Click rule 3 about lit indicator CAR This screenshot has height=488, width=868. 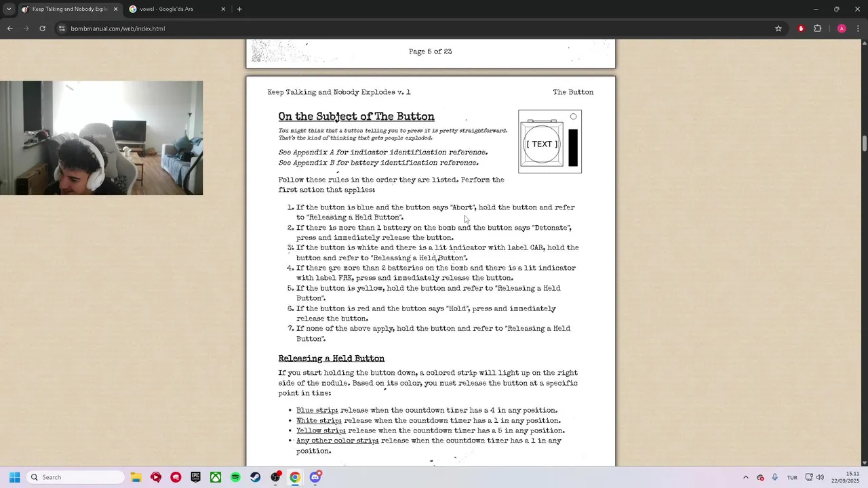point(437,253)
